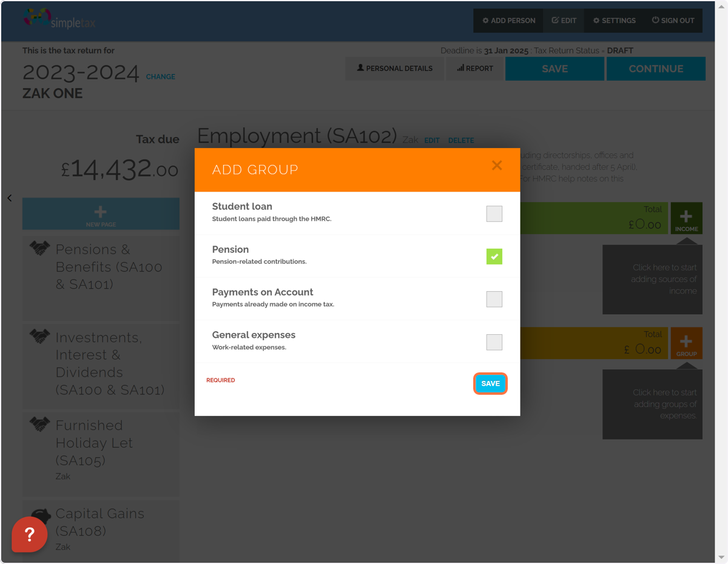This screenshot has height=564, width=728.
Task: Click the handshake icon beside Pensions & Benefits
Action: click(x=40, y=248)
